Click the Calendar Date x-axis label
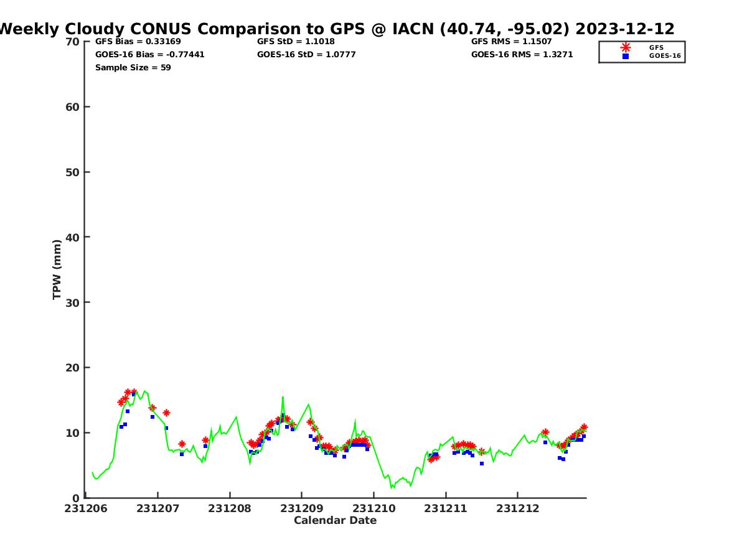This screenshot has height=560, width=747. pyautogui.click(x=335, y=520)
